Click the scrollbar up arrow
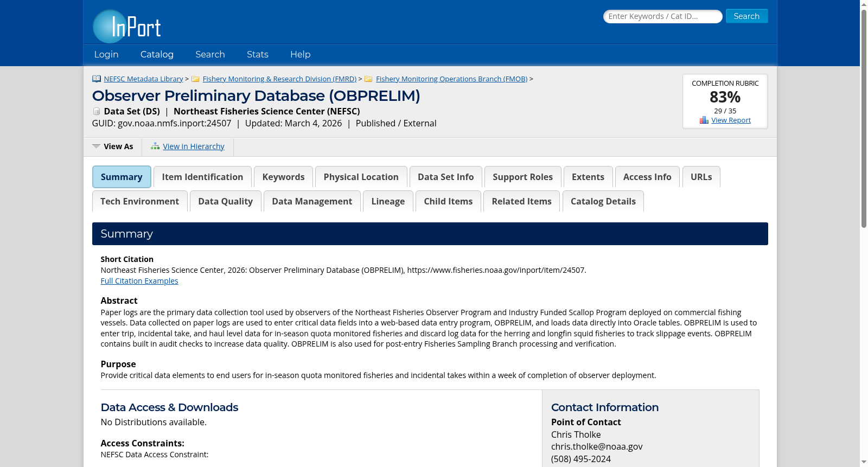The width and height of the screenshot is (868, 467). (x=864, y=4)
